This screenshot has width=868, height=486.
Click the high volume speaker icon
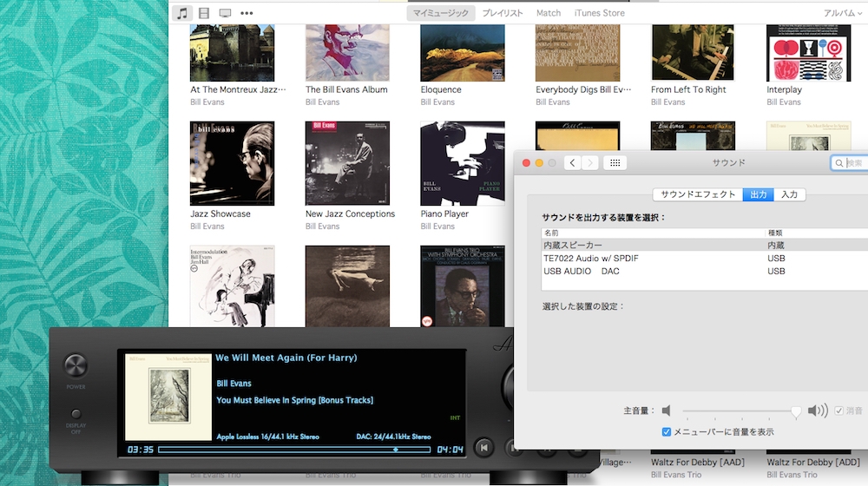coord(818,410)
